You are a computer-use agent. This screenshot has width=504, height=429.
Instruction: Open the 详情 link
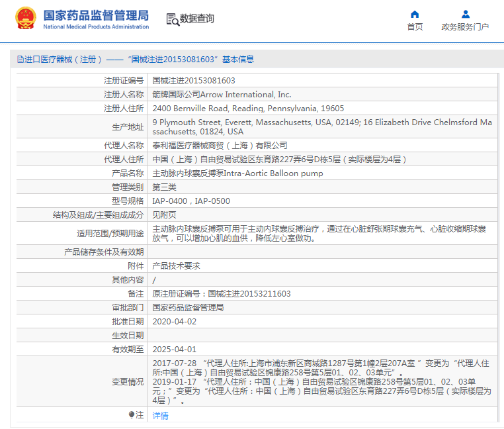(160, 416)
